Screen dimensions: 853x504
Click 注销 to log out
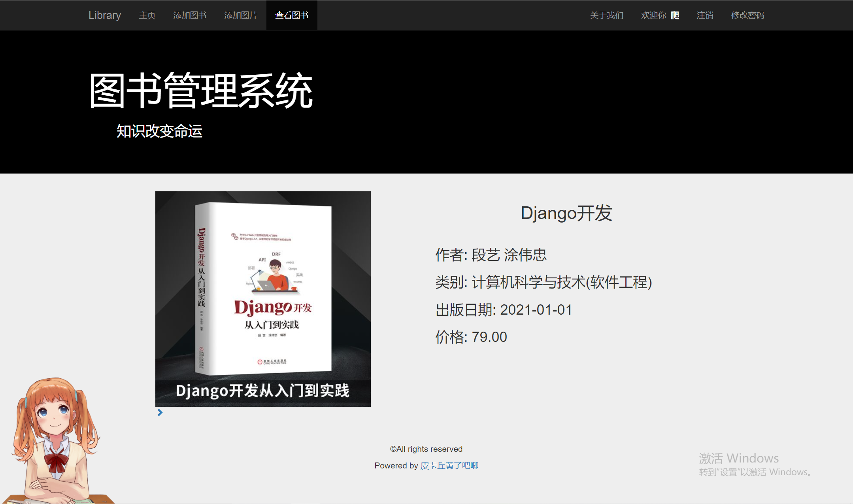coord(705,15)
